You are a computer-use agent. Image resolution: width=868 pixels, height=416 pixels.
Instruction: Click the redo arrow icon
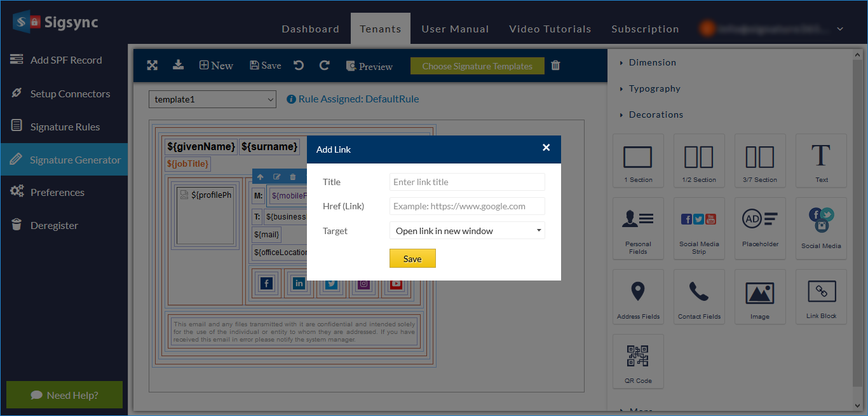click(x=324, y=66)
